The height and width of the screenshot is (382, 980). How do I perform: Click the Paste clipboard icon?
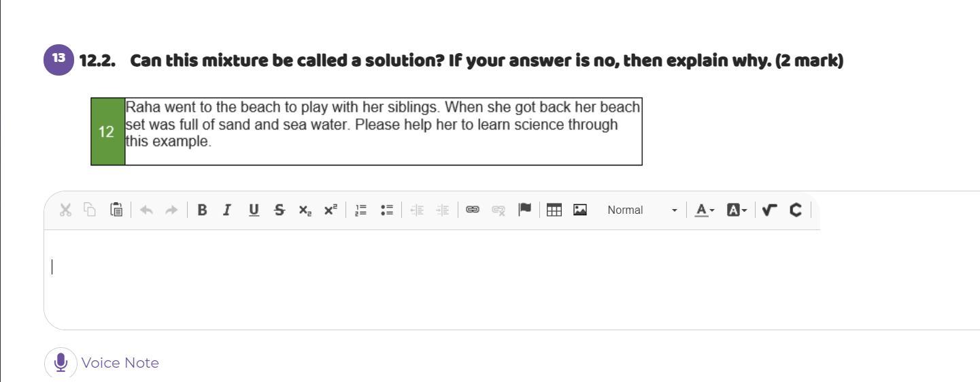116,210
